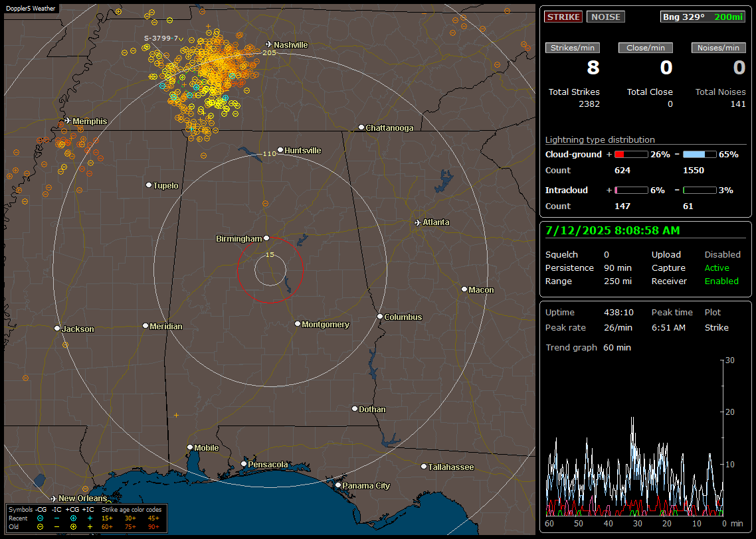756x539 pixels.
Task: Click the positive Intracloud pink percentage bar
Action: (x=631, y=191)
